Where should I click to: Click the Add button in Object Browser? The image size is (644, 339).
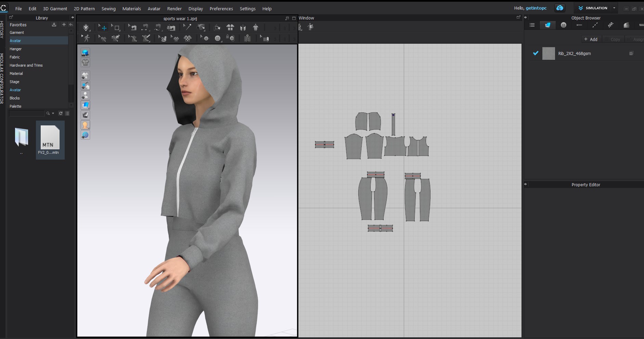[591, 39]
